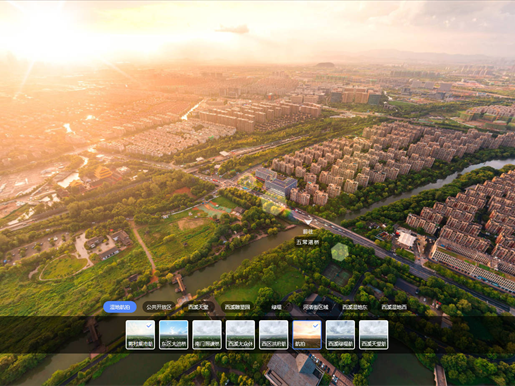The height and width of the screenshot is (386, 515).
Task: Open the 西溪湿地东 category
Action: 355,307
